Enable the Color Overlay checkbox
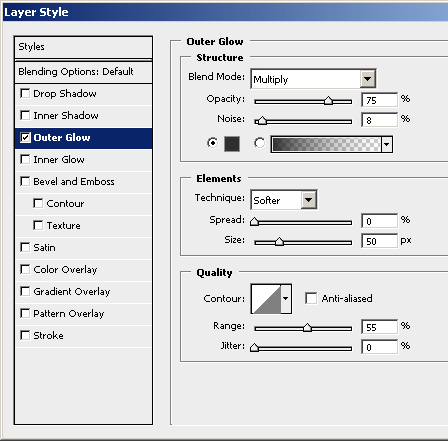Viewport: 448px width, 441px height. click(x=25, y=269)
